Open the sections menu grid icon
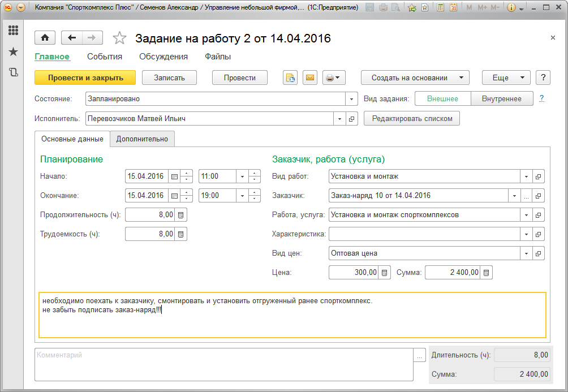The width and height of the screenshot is (568, 392). pos(13,31)
